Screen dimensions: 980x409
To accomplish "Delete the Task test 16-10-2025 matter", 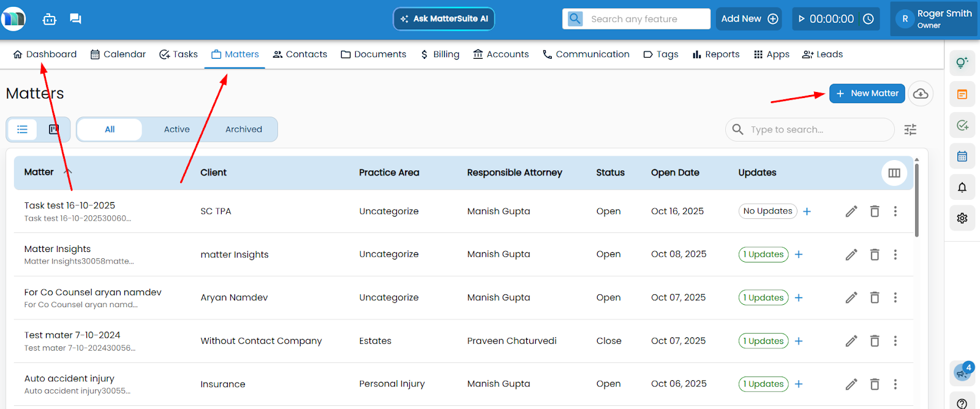I will tap(874, 212).
